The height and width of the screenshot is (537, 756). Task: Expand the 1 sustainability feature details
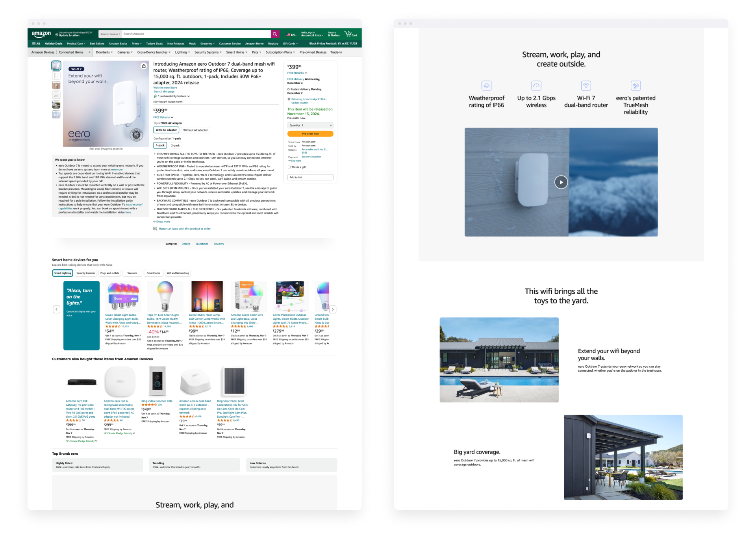(174, 96)
